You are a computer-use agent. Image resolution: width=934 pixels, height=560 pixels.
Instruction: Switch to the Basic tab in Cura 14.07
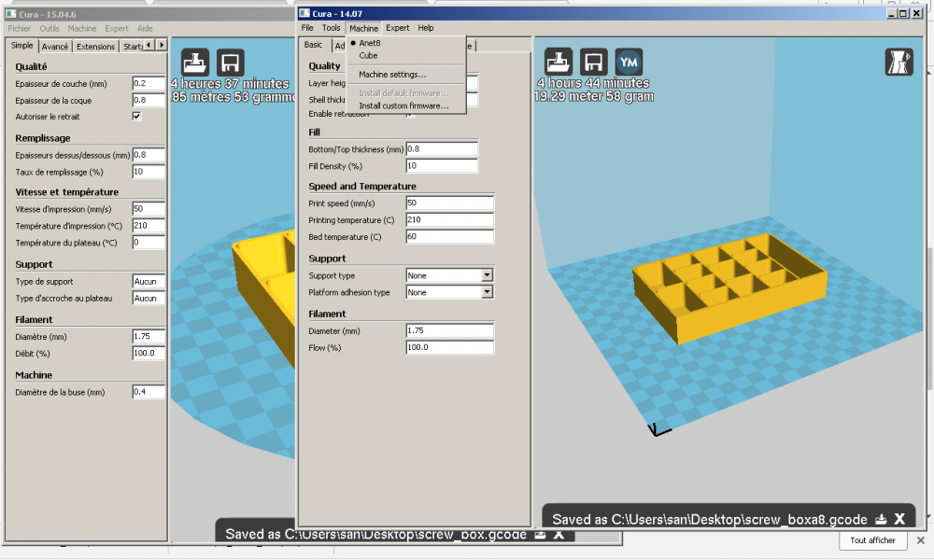[313, 45]
